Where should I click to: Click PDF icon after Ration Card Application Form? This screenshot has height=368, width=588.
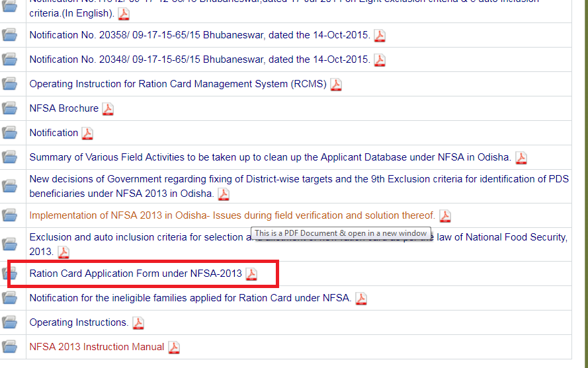[x=251, y=274]
